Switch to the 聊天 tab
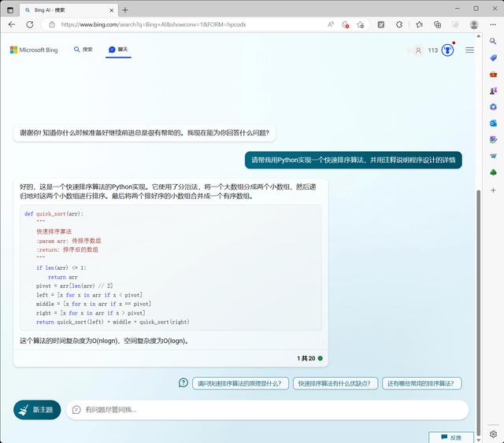504x443 pixels. [118, 50]
